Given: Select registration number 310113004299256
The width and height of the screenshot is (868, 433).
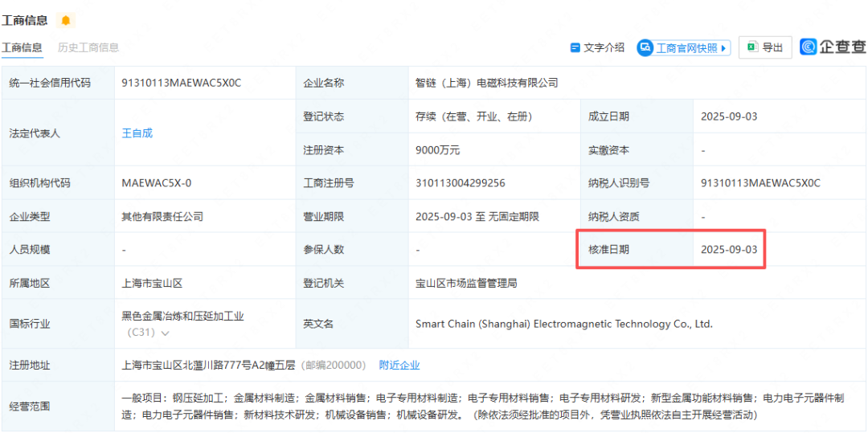Looking at the screenshot, I should (x=461, y=183).
